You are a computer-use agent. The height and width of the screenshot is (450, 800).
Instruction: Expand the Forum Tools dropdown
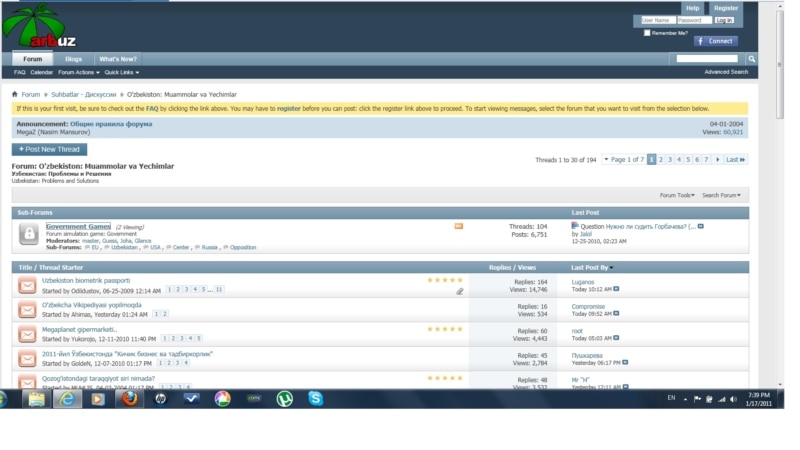(x=678, y=195)
